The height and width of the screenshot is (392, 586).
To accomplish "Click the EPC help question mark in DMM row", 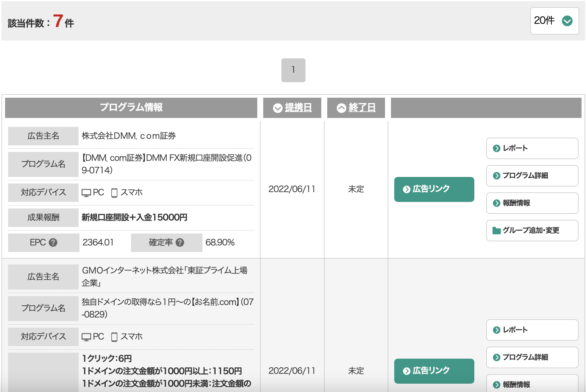I will point(53,242).
